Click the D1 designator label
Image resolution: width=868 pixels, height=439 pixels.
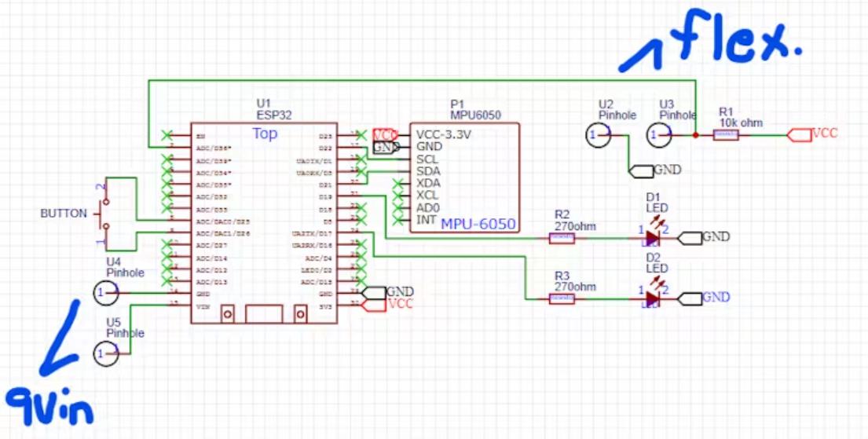654,196
